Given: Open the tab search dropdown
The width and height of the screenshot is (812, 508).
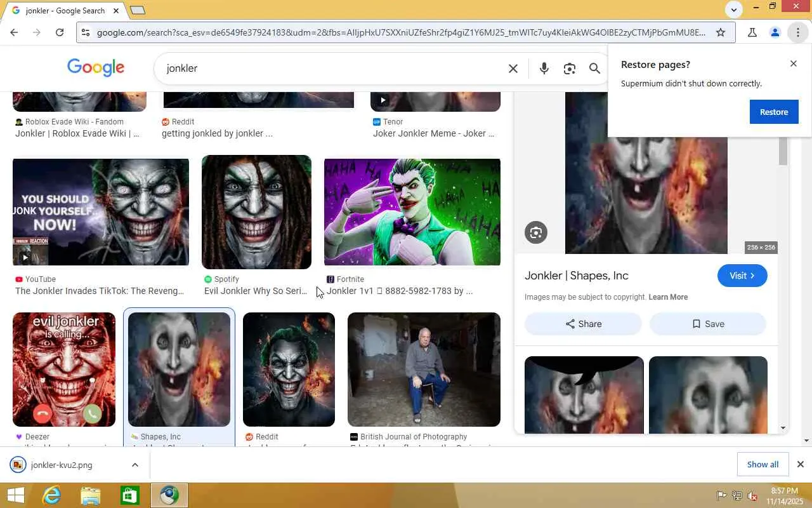Looking at the screenshot, I should (x=734, y=9).
